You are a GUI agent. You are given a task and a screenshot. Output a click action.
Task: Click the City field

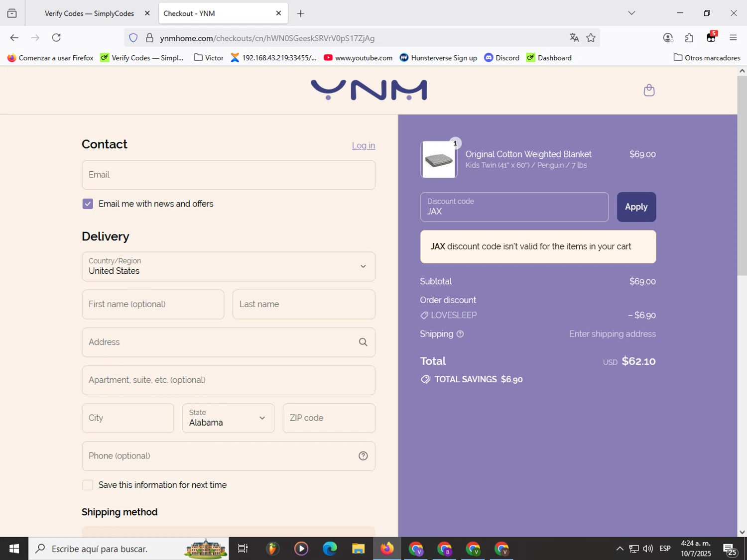(x=128, y=418)
